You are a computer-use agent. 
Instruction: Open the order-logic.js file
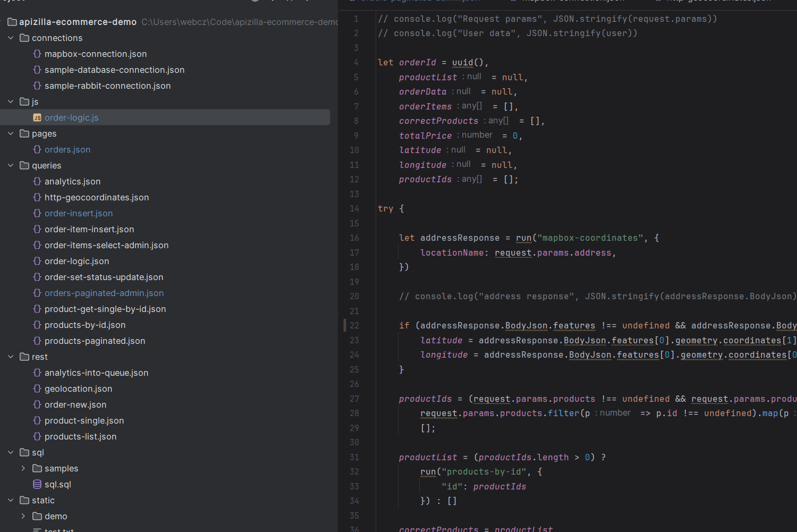(x=71, y=117)
